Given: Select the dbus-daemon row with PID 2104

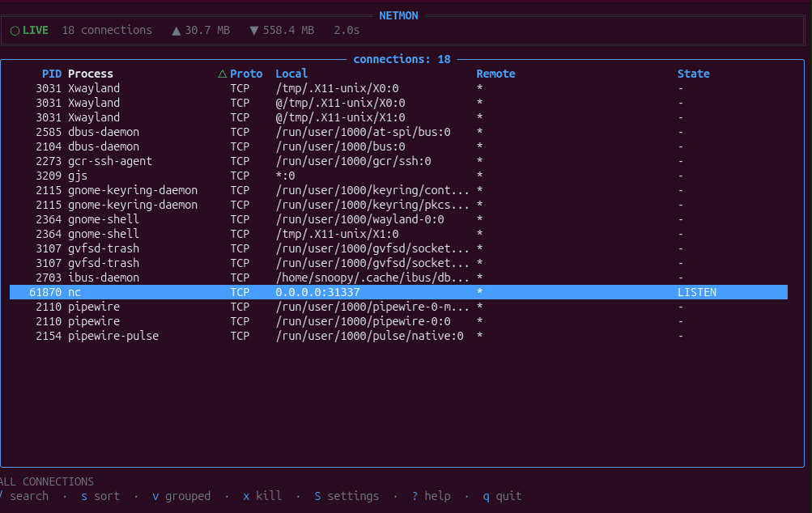Looking at the screenshot, I should 398,146.
